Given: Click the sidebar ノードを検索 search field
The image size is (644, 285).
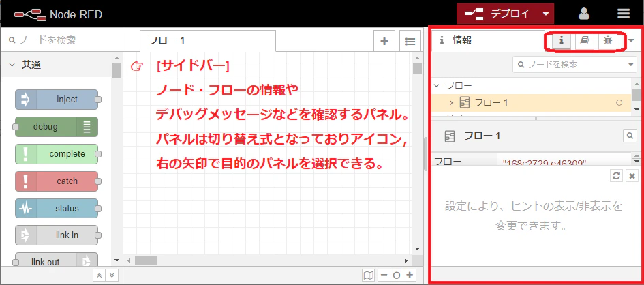Looking at the screenshot, I should 569,65.
